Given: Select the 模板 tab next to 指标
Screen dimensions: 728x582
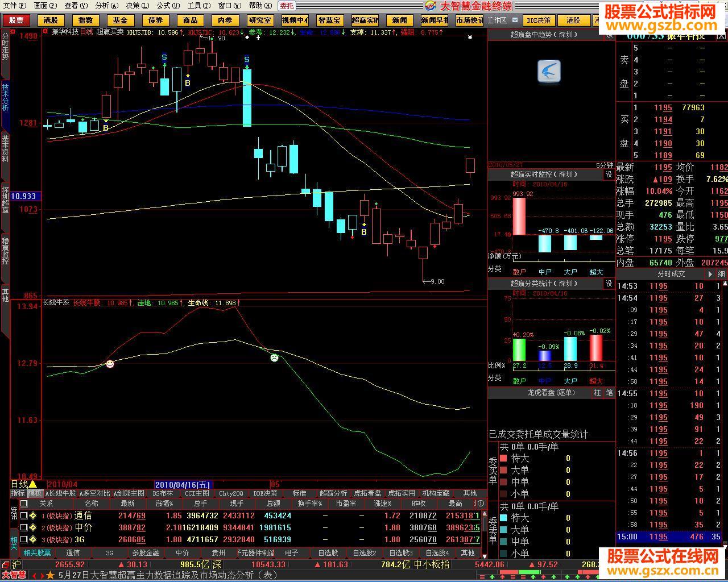Looking at the screenshot, I should click(35, 493).
